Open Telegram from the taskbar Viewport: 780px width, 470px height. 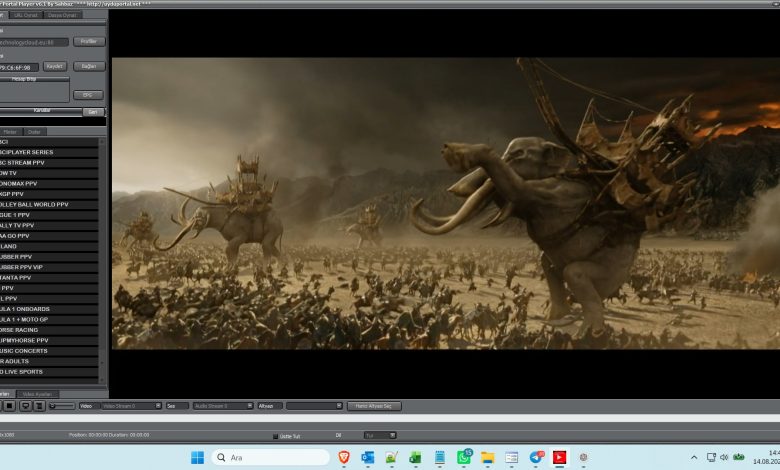(x=536, y=457)
